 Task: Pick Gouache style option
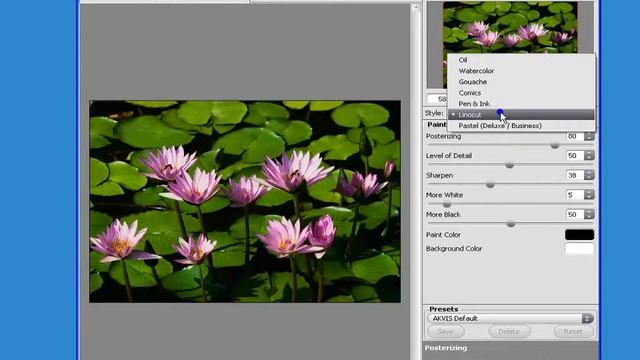pos(473,82)
